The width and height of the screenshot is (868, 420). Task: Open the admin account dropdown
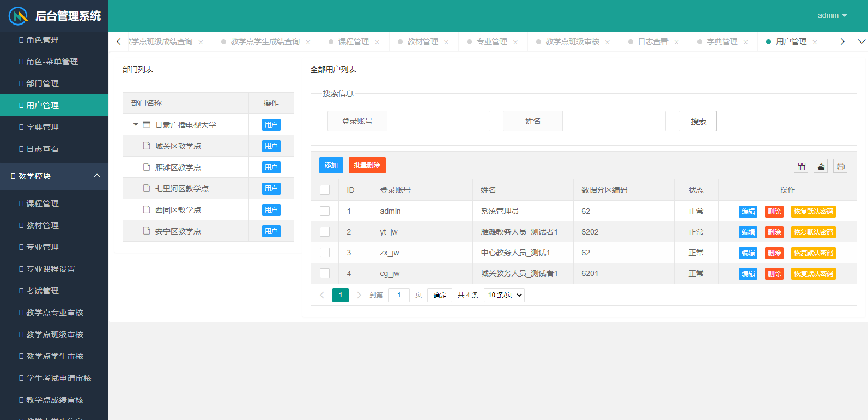tap(832, 15)
